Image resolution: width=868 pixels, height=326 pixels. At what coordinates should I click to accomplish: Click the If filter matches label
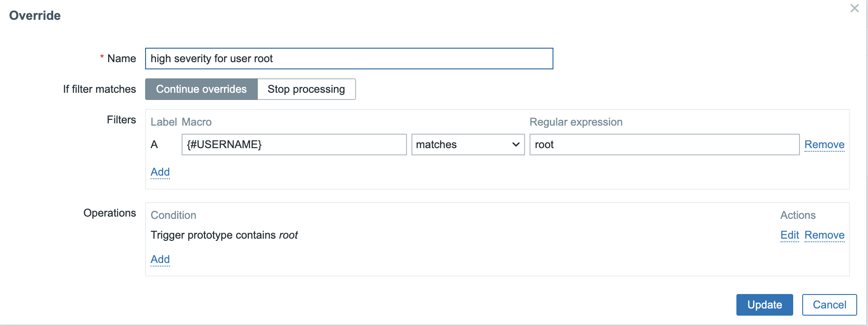[99, 89]
